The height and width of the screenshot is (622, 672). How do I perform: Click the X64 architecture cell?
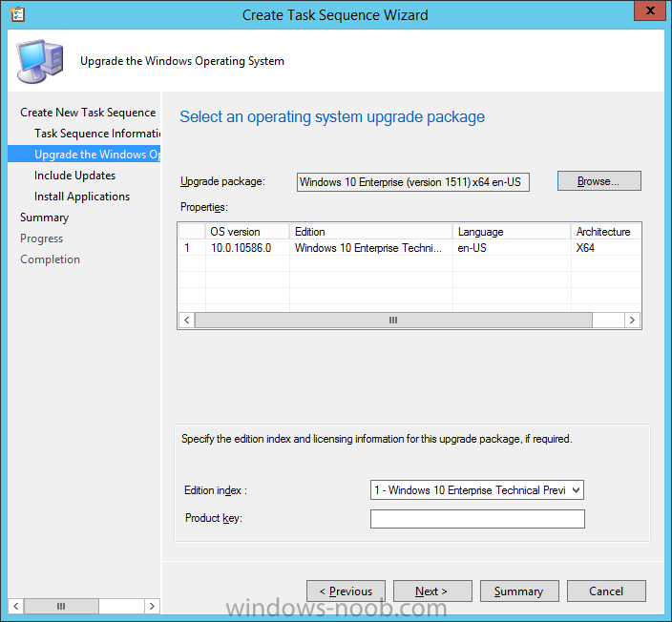[x=606, y=248]
